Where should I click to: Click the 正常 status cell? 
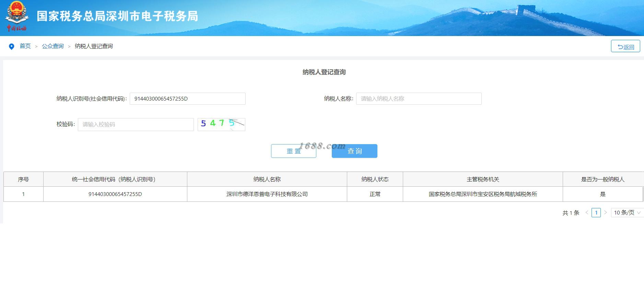(375, 194)
